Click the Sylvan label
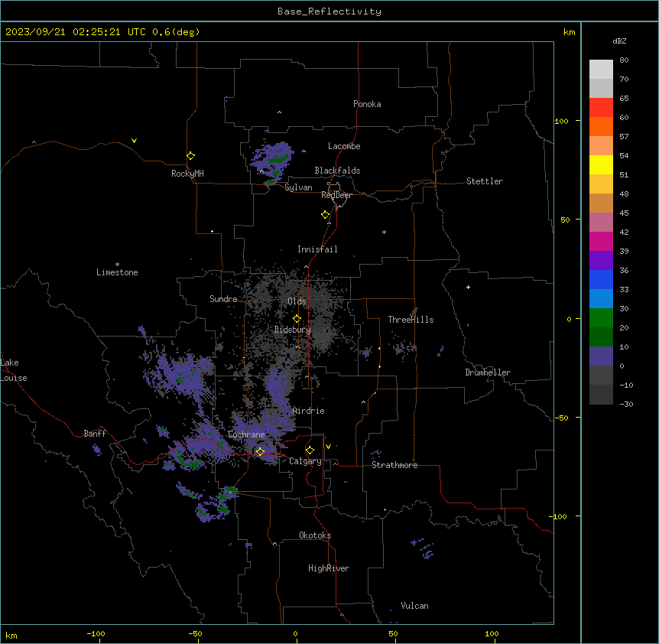Viewport: 659px width, 644px height. tap(298, 187)
